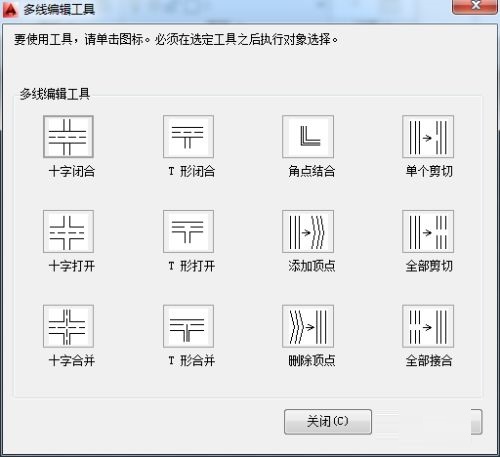The width and height of the screenshot is (500, 457).
Task: Click the 删除顶点 delete vertex icon
Action: pyautogui.click(x=308, y=326)
